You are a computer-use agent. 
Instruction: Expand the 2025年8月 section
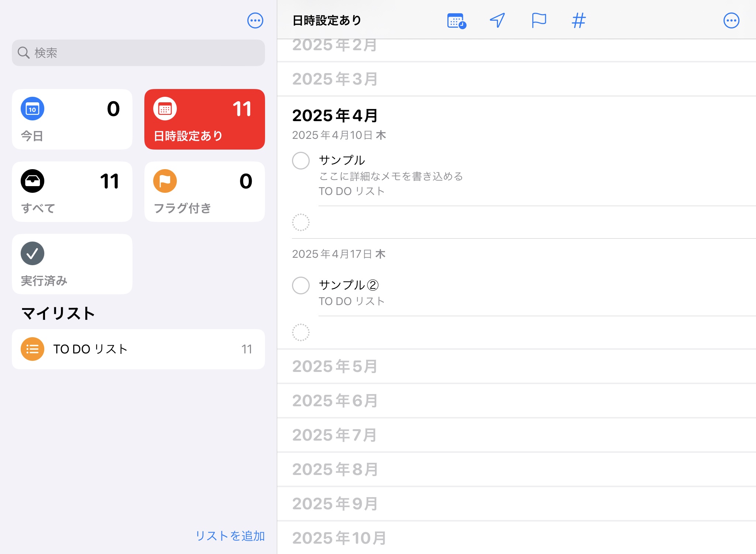click(x=335, y=469)
